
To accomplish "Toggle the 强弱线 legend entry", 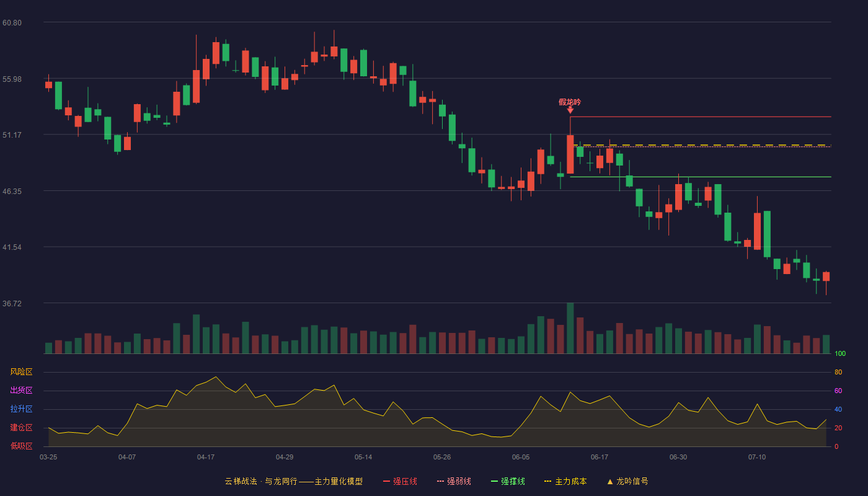I will [x=454, y=481].
